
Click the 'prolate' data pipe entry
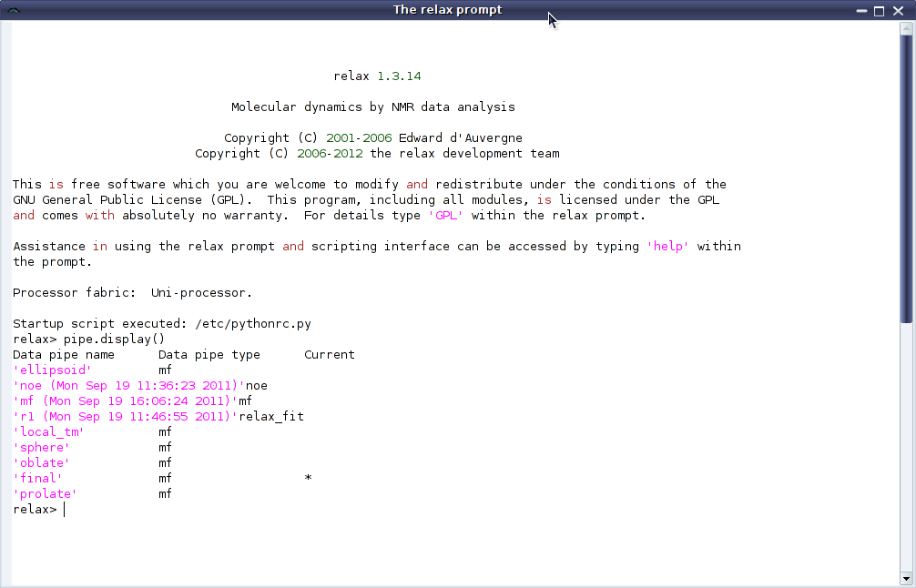coord(46,494)
